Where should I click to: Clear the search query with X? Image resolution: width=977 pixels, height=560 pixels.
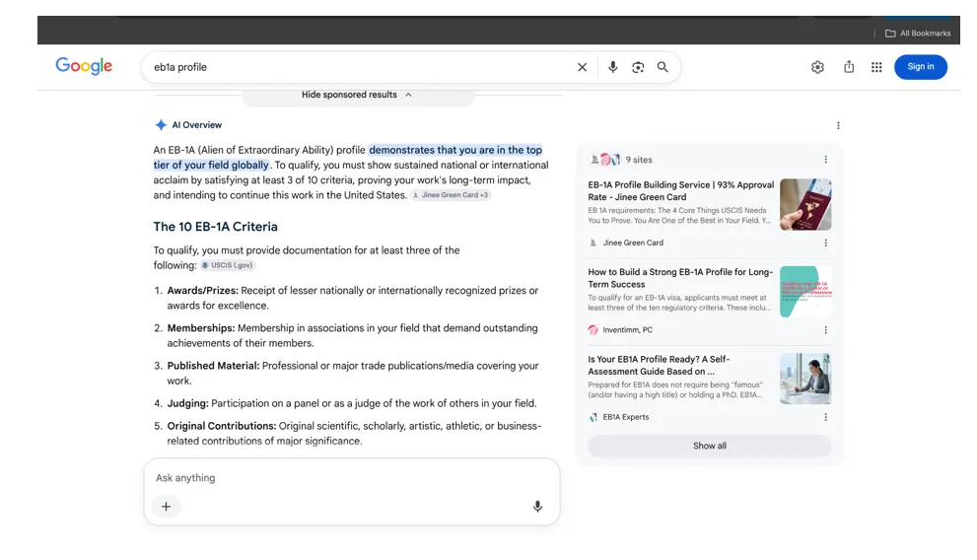click(x=582, y=67)
